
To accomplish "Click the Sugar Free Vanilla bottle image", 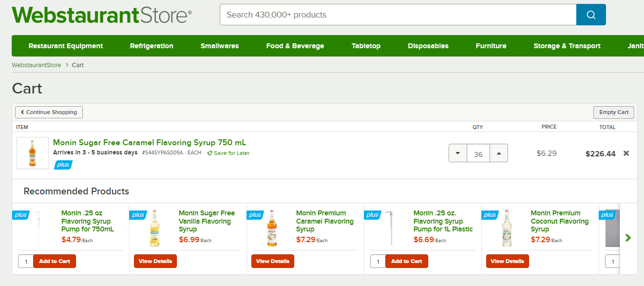I will tap(155, 228).
